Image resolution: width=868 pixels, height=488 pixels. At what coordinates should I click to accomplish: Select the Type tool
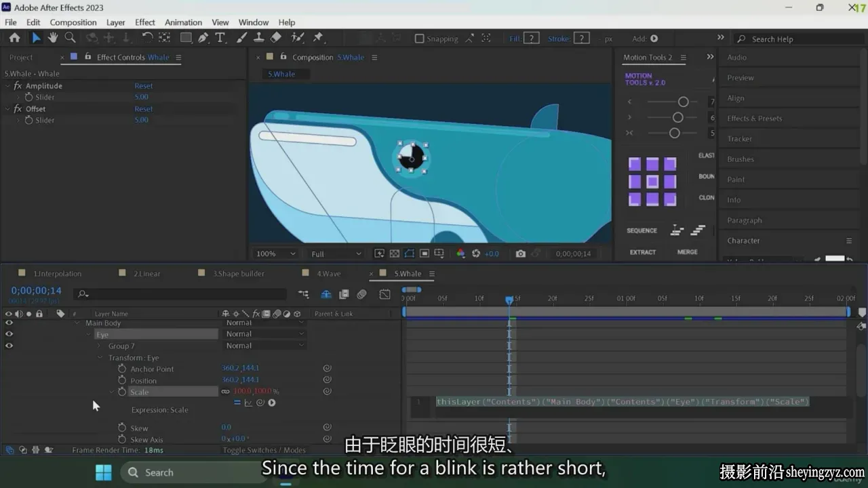point(220,38)
